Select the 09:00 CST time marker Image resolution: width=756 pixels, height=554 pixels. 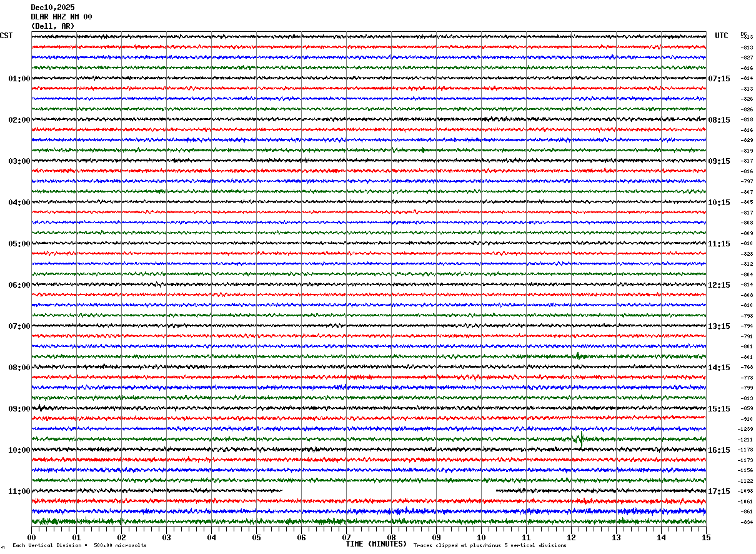coord(19,409)
